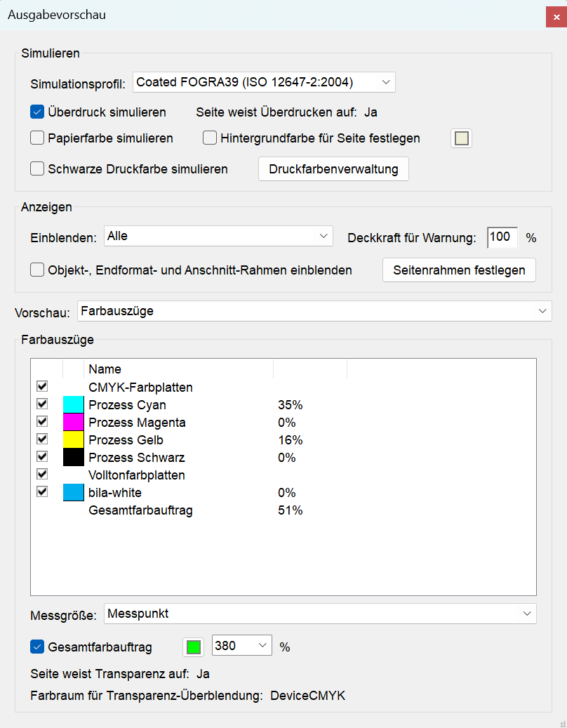Screen dimensions: 567x728
Task: Close the Ausgabevorschau dialog
Action: tap(556, 16)
